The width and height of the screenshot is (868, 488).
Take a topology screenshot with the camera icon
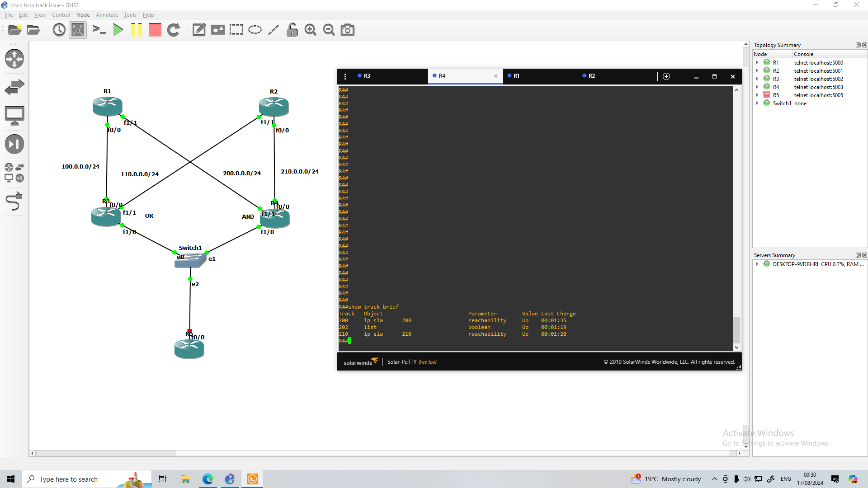point(347,30)
